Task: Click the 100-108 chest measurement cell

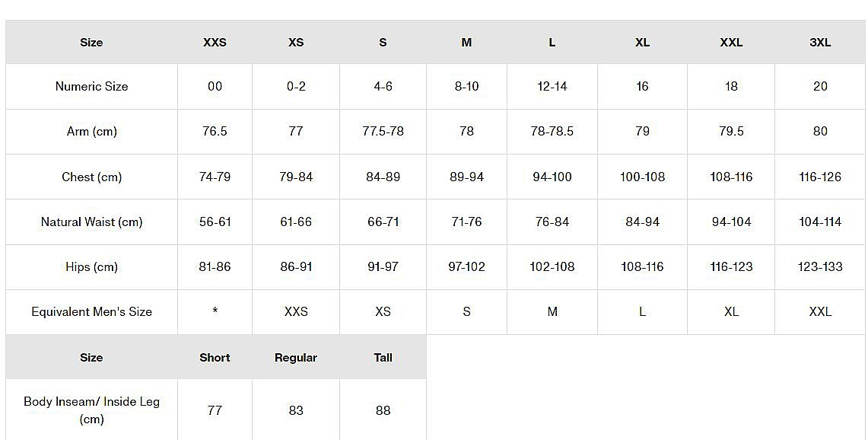Action: pos(642,177)
